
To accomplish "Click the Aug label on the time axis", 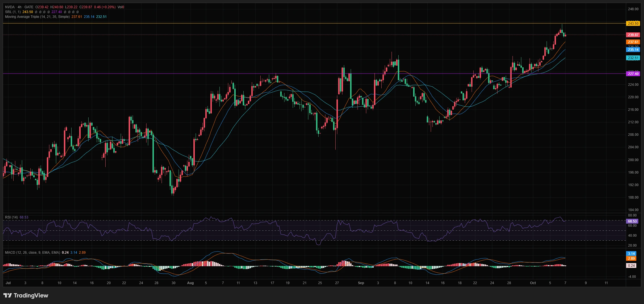I will tap(191, 283).
